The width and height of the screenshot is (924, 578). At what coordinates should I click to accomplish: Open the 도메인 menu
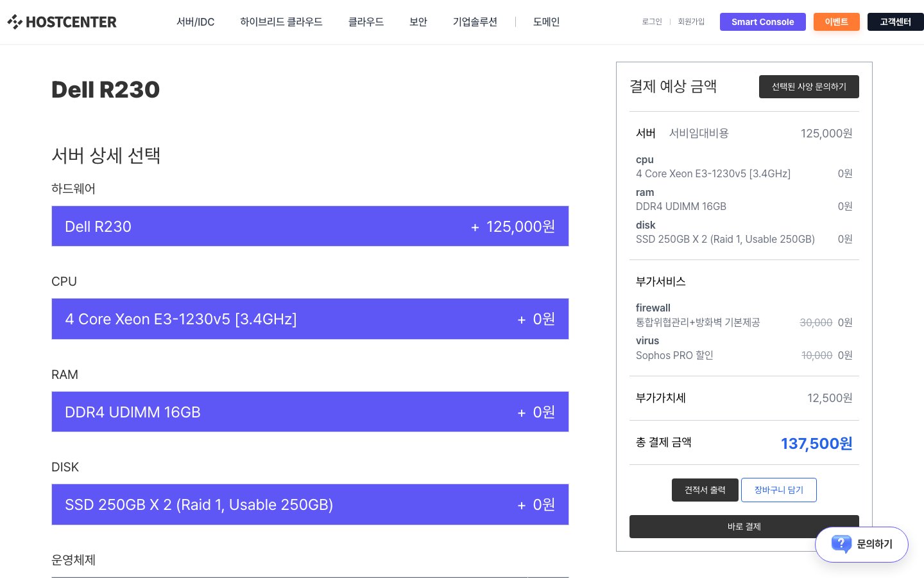546,22
